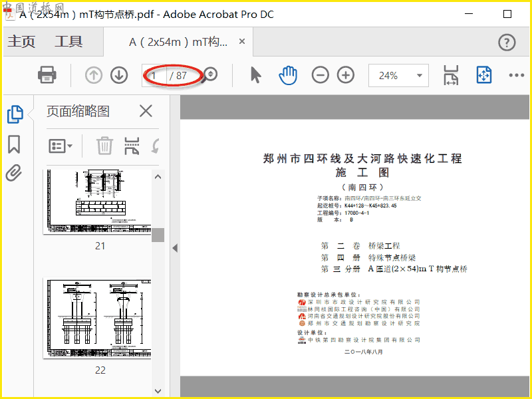Open the find text magnifier tool
The width and height of the screenshot is (532, 399).
coord(209,75)
